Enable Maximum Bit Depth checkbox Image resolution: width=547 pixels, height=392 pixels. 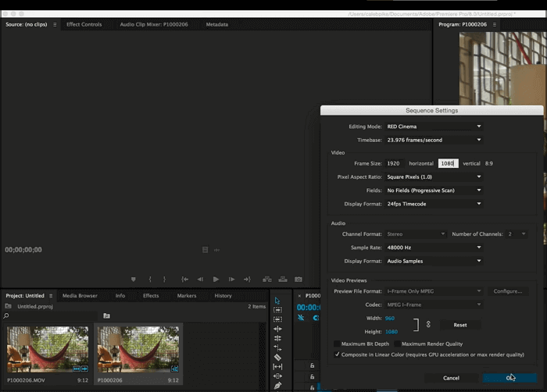[x=338, y=344]
